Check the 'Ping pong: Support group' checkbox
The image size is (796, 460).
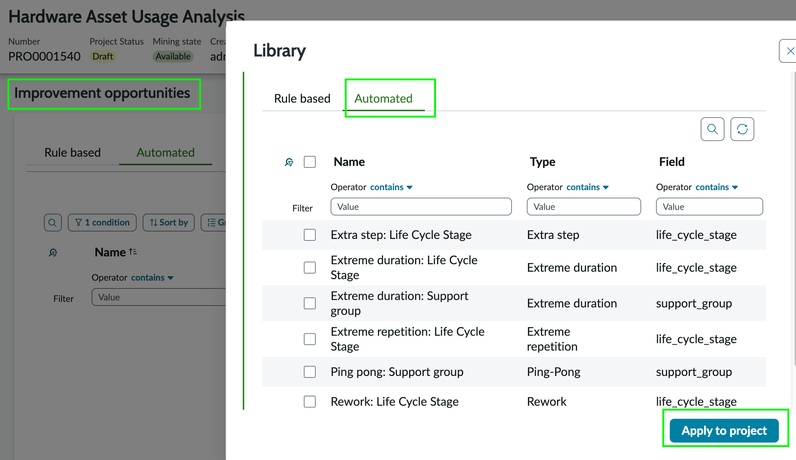(x=310, y=372)
